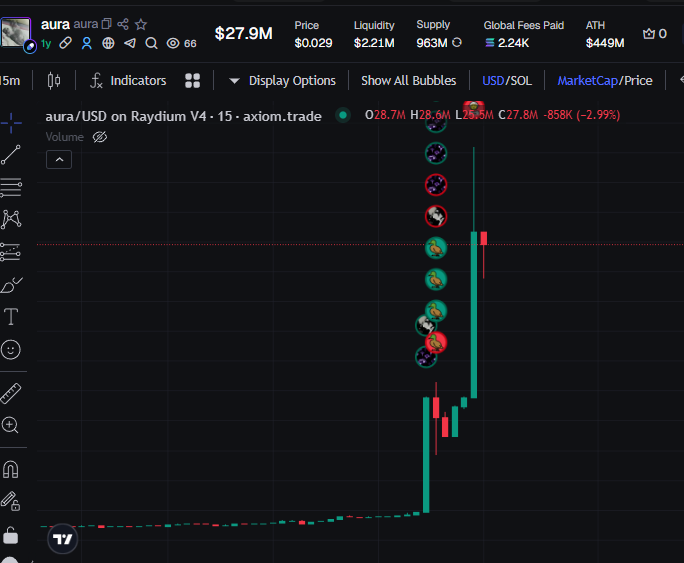684x563 pixels.
Task: Switch currency to SOL
Action: 521,81
